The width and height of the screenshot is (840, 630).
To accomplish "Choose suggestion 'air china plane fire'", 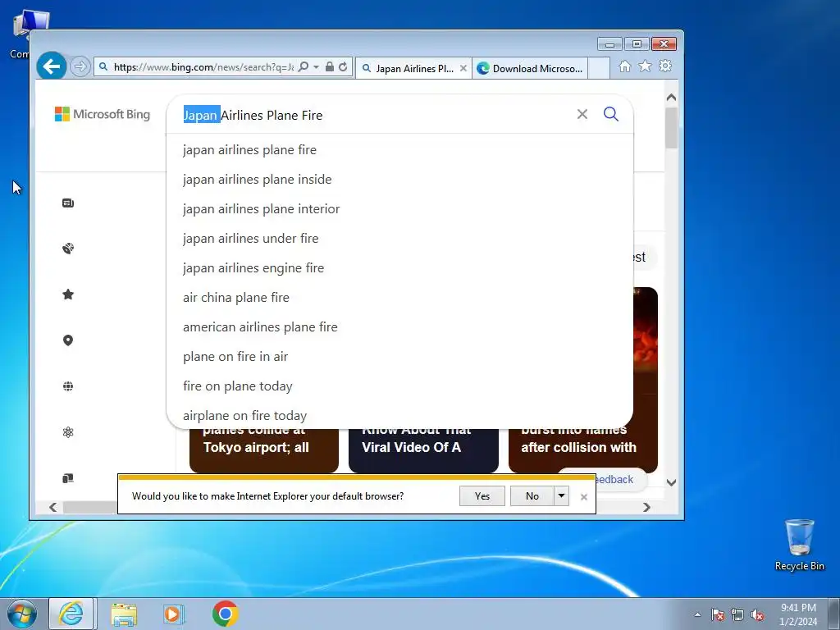I will click(399, 297).
